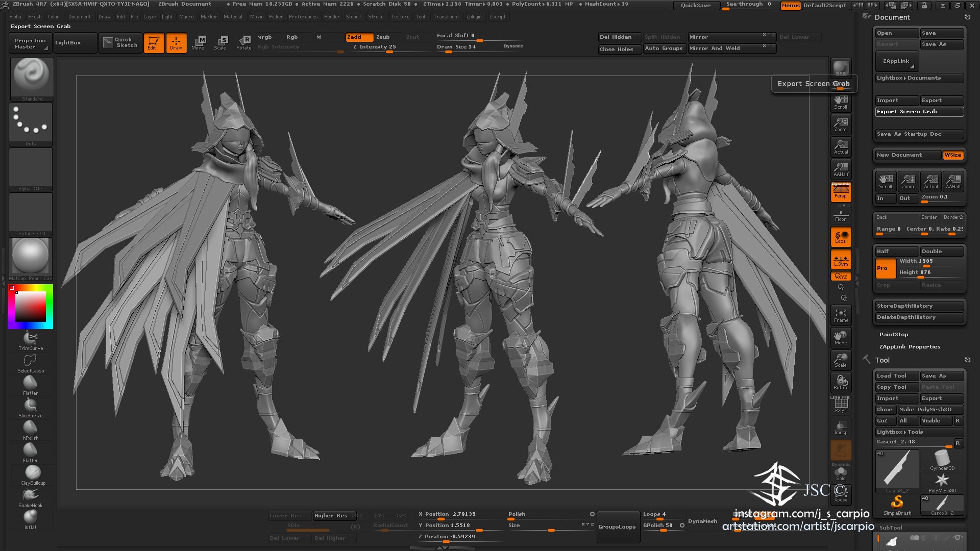Toggle DynaMesh button

(x=702, y=521)
